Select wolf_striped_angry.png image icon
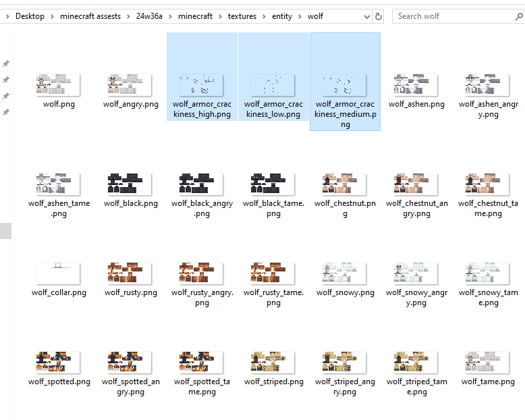The width and height of the screenshot is (525, 420). pyautogui.click(x=345, y=363)
